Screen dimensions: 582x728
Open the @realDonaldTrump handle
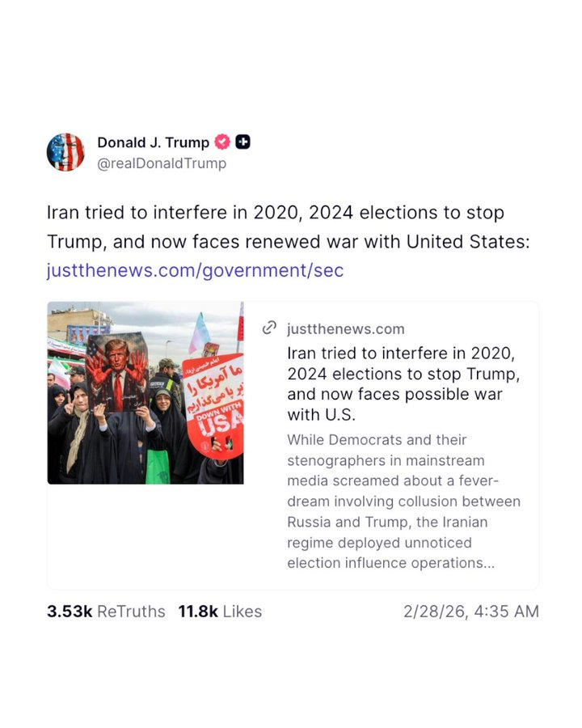coord(162,163)
